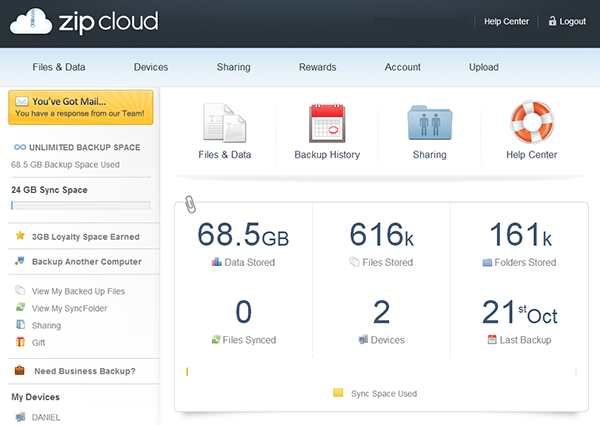Click the briefcase Business Backup icon

pyautogui.click(x=20, y=370)
